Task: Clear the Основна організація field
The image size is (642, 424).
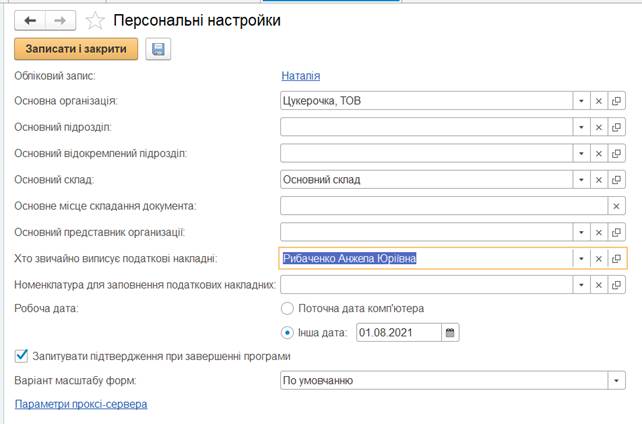Action: [x=598, y=101]
